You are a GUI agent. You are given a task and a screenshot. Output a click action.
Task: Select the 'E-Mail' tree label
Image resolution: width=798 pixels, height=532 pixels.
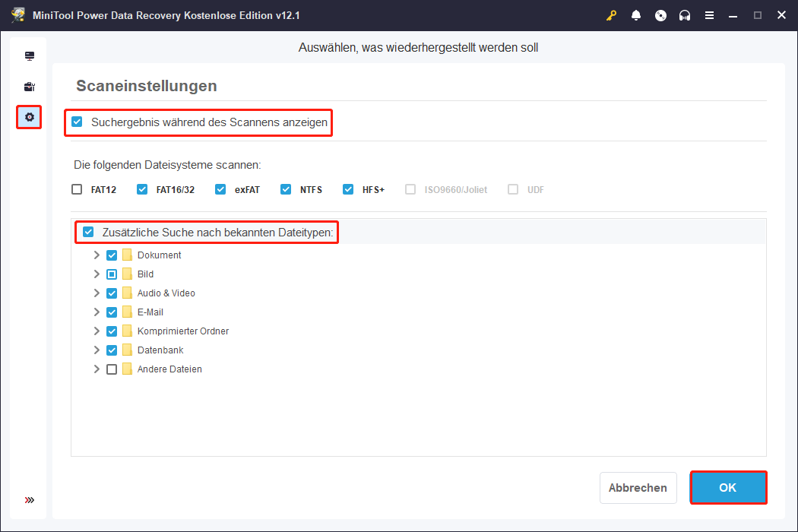(150, 312)
